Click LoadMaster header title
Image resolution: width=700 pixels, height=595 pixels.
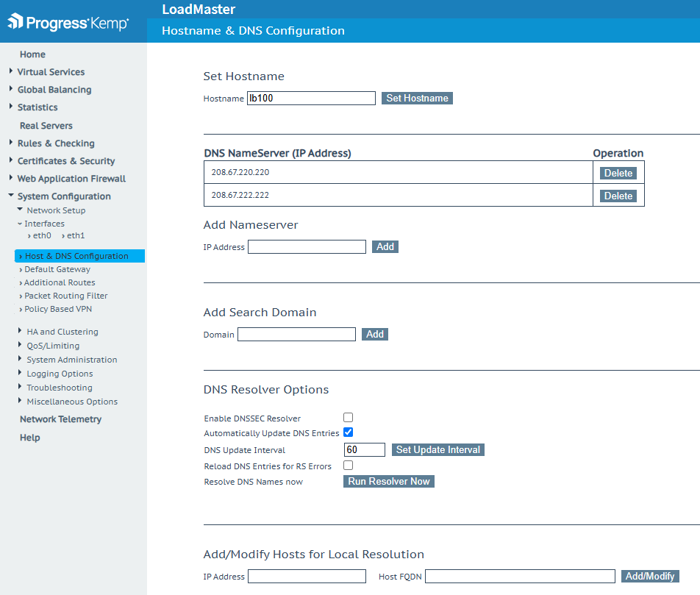[x=199, y=10]
